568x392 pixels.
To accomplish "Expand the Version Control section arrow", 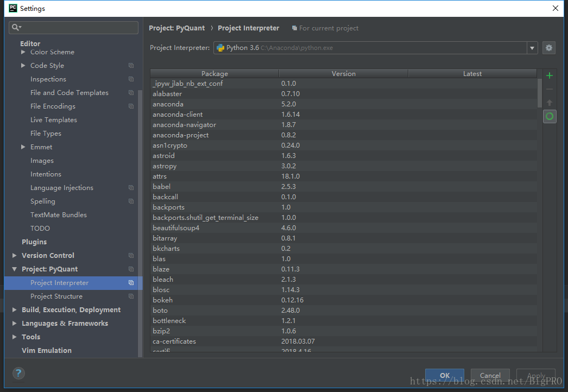I will pyautogui.click(x=15, y=255).
